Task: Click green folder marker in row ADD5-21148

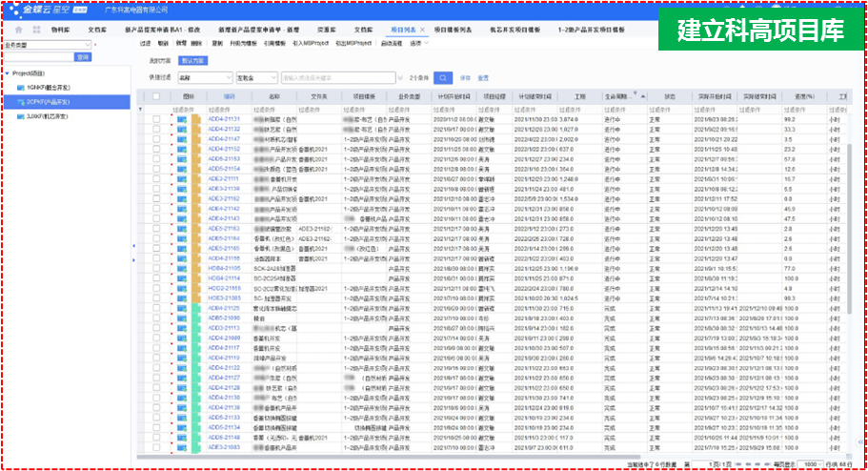Action: click(x=196, y=438)
